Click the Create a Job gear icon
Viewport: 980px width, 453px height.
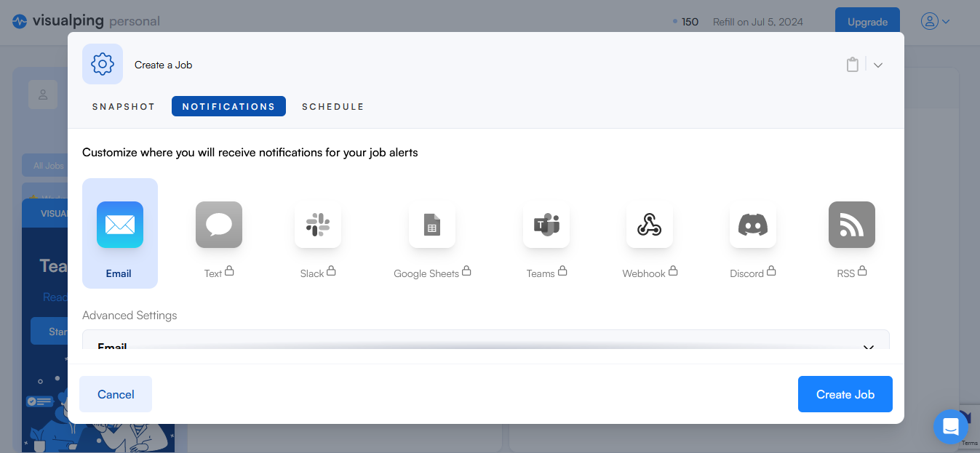coord(103,64)
